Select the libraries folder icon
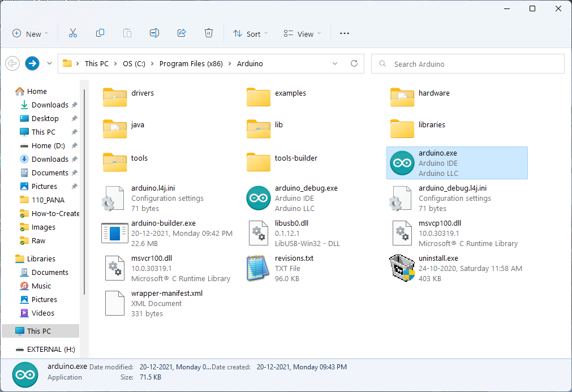 click(x=402, y=129)
